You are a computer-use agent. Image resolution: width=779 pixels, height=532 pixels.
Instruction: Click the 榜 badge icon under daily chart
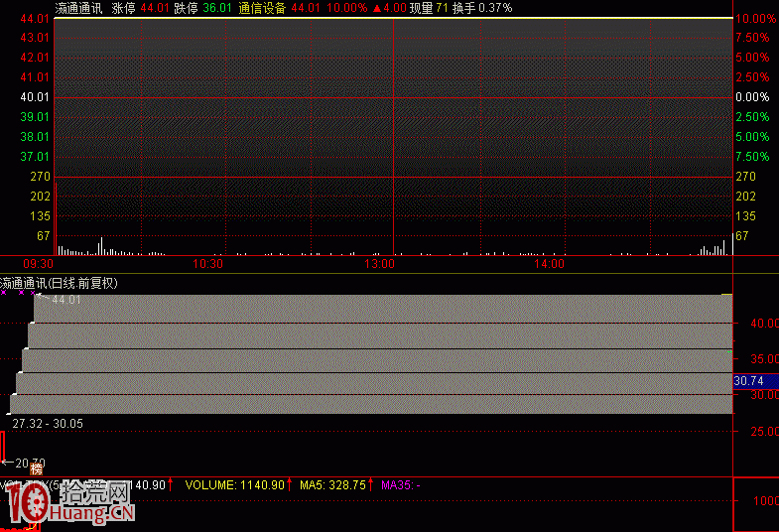pyautogui.click(x=37, y=468)
